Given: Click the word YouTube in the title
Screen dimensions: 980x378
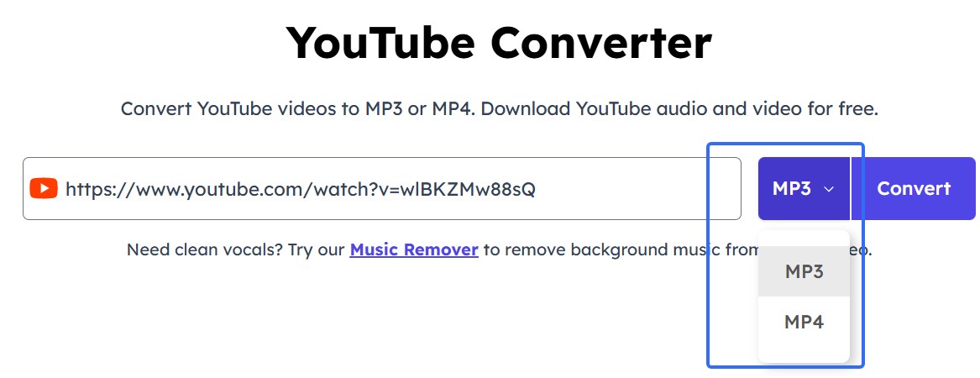Looking at the screenshot, I should click(380, 43).
